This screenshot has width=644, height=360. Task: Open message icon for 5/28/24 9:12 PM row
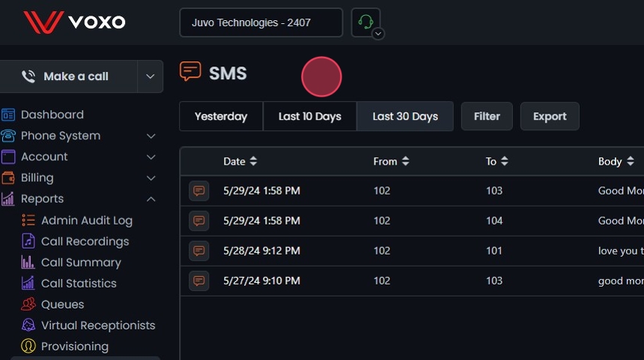point(198,251)
